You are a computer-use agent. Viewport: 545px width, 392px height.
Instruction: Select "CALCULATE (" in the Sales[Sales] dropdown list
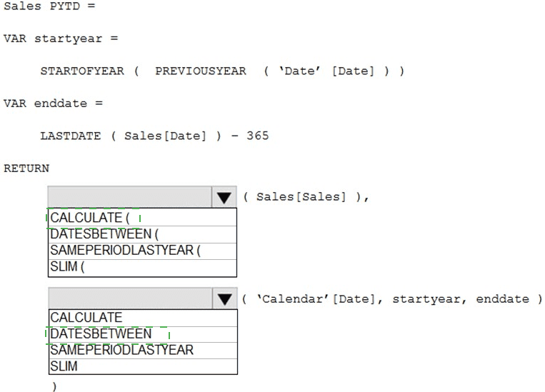(x=90, y=218)
